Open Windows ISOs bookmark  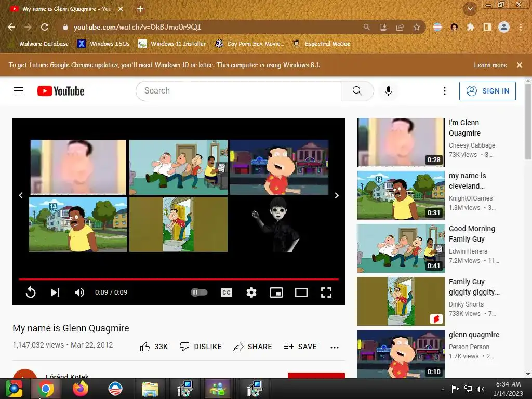(x=103, y=44)
